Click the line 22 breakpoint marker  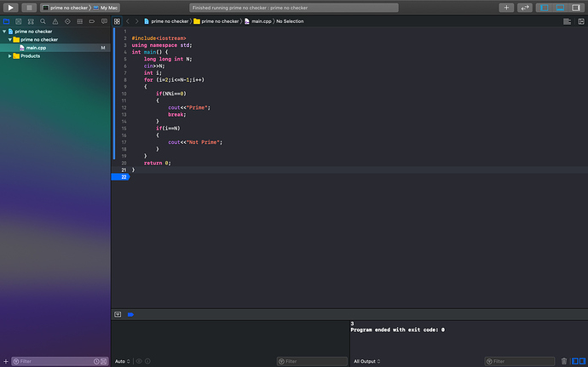(121, 177)
